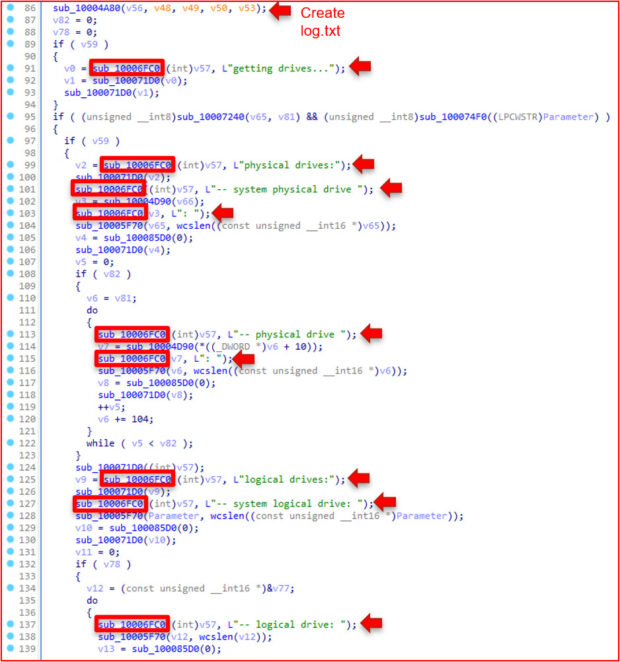Set breakpoint dot on line 116
The image size is (620, 662).
point(11,370)
